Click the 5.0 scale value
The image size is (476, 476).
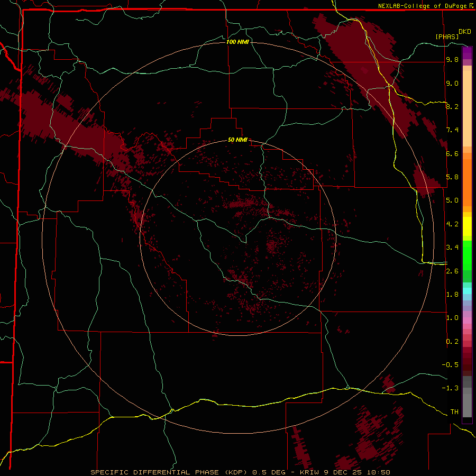[452, 200]
